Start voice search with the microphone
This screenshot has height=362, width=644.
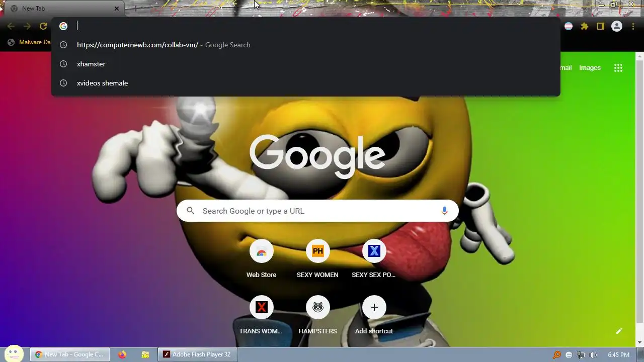pyautogui.click(x=444, y=211)
